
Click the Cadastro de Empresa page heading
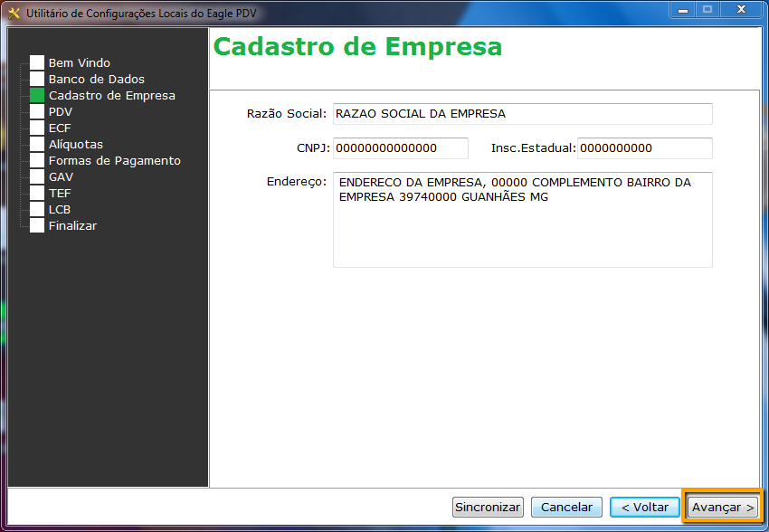click(x=357, y=46)
